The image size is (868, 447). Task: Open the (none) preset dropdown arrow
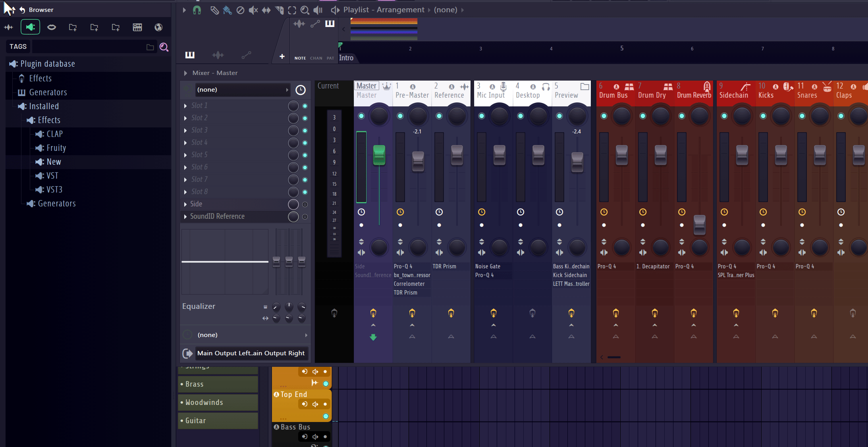point(287,90)
